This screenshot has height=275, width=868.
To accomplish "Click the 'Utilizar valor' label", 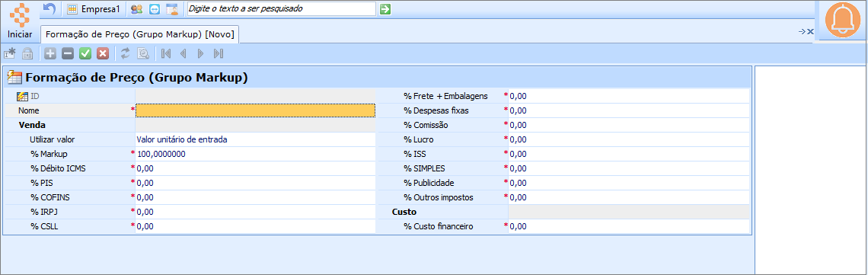I will tap(52, 139).
